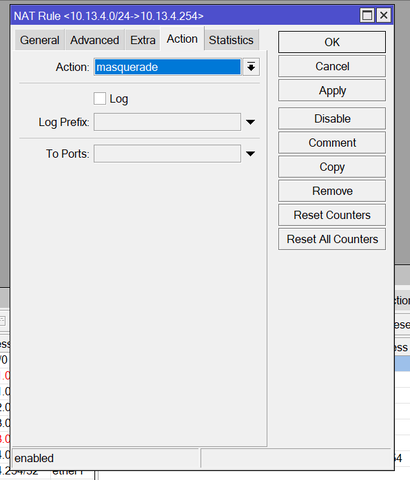Disable the NAT rule

tap(332, 119)
